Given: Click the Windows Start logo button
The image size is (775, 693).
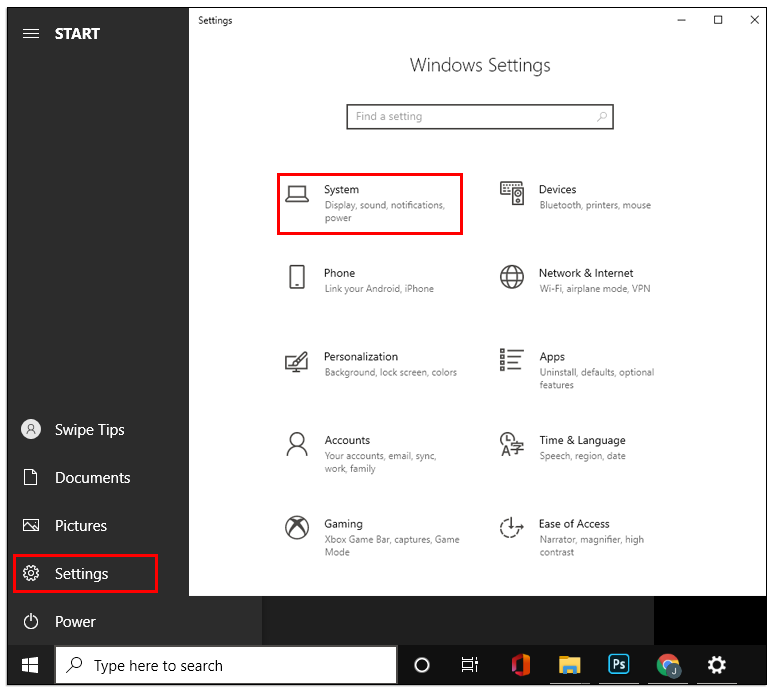Looking at the screenshot, I should pos(30,665).
